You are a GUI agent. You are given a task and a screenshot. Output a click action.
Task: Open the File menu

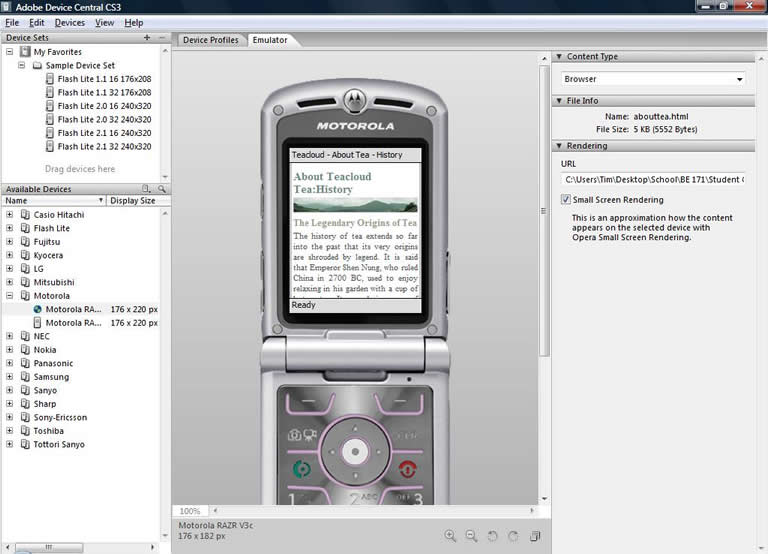(x=12, y=23)
